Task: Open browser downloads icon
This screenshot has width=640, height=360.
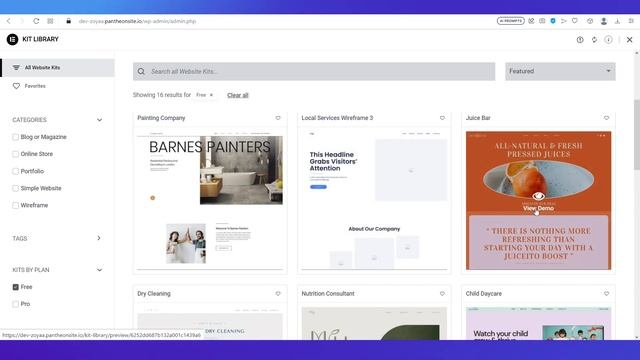Action: point(617,21)
